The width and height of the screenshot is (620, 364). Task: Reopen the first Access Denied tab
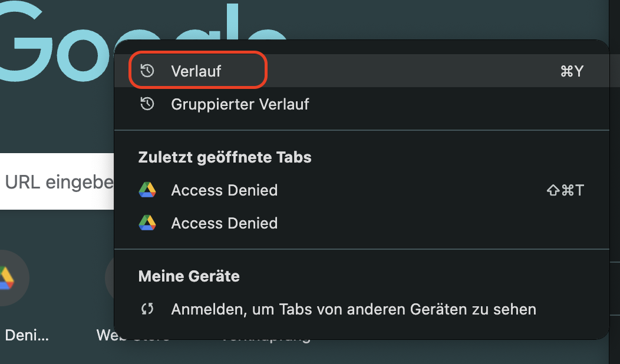pyautogui.click(x=224, y=190)
